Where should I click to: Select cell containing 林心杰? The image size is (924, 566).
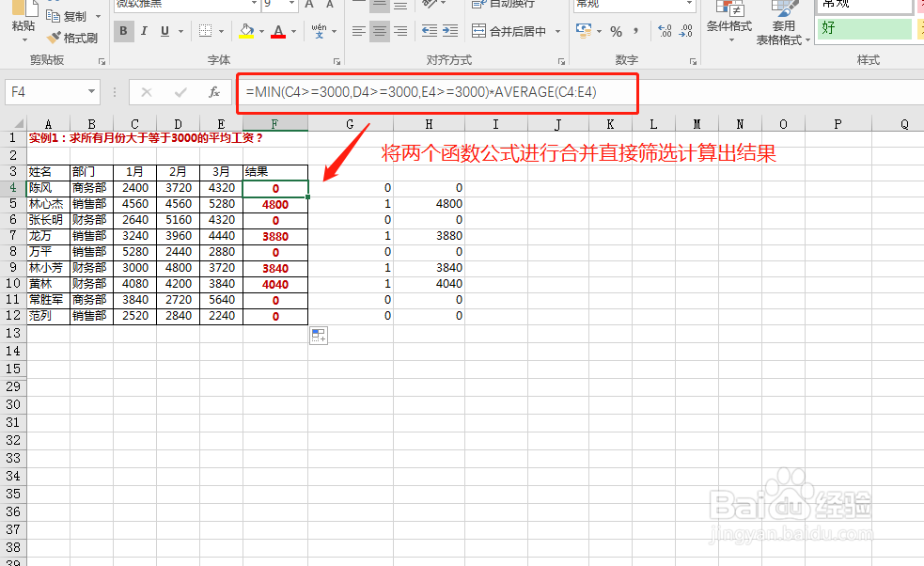pos(48,204)
